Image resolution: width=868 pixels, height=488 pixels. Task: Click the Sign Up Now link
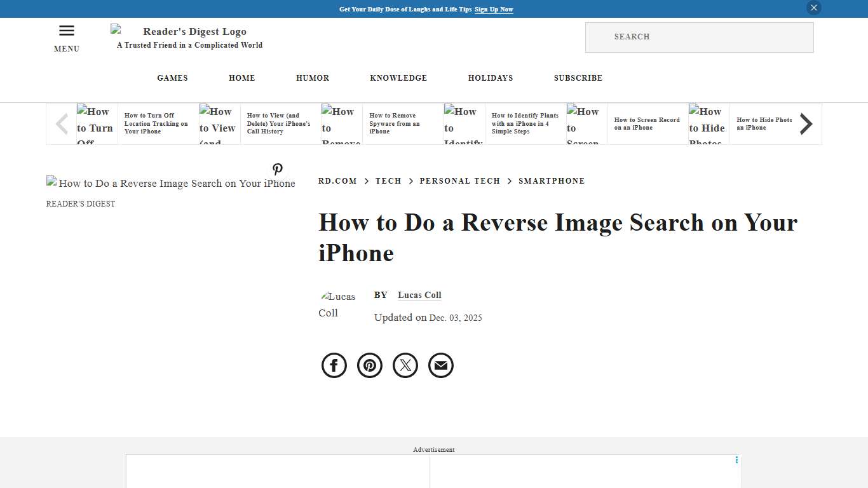pos(494,9)
